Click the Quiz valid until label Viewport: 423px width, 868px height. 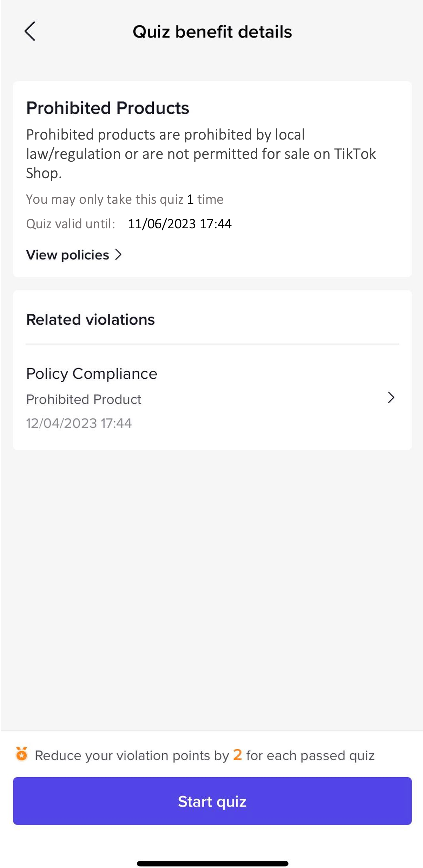point(71,224)
